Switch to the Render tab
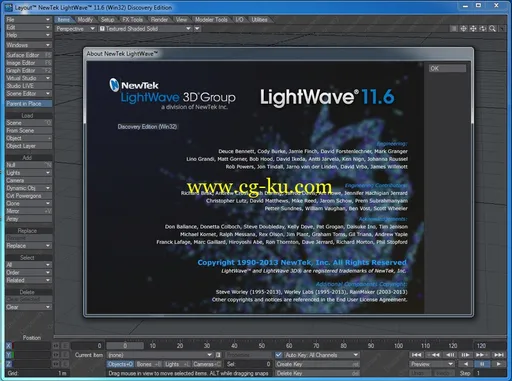Viewport: 512px width, 381px height. click(x=159, y=20)
